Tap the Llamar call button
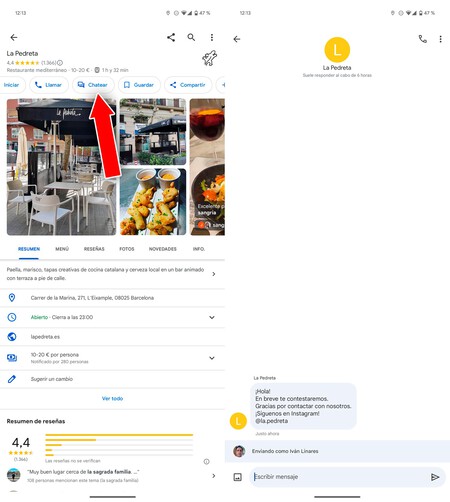Screen dimensions: 450x502 click(x=49, y=85)
